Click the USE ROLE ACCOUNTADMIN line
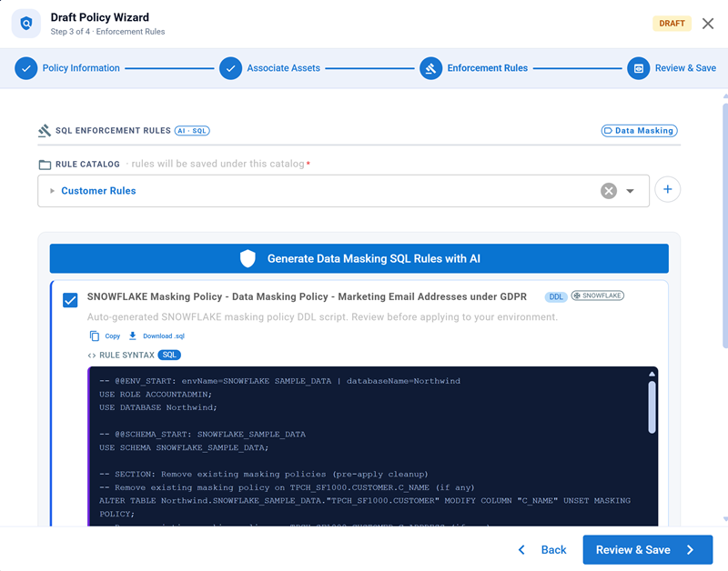This screenshot has height=571, width=728. coord(156,395)
